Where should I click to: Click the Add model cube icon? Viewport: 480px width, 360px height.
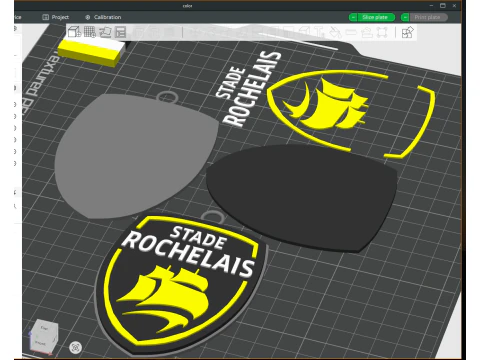(x=74, y=32)
